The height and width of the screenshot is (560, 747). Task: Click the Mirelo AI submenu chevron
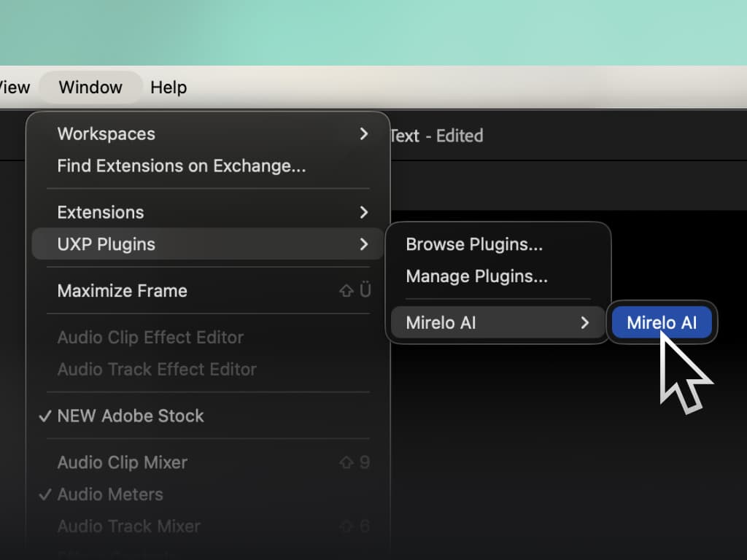(x=584, y=323)
